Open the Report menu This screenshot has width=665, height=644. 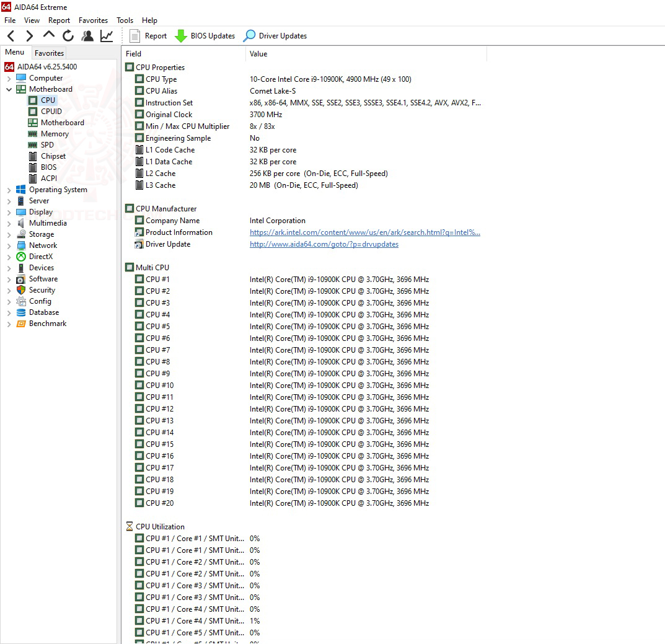(59, 20)
